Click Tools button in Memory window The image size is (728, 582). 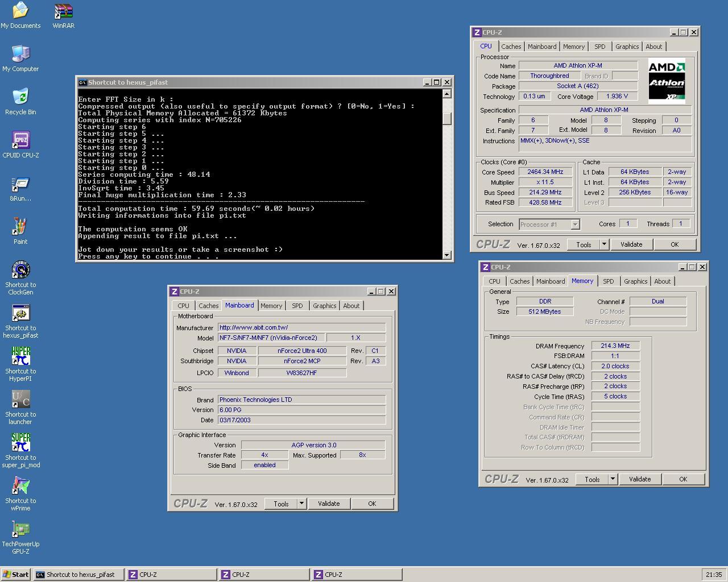tap(592, 480)
